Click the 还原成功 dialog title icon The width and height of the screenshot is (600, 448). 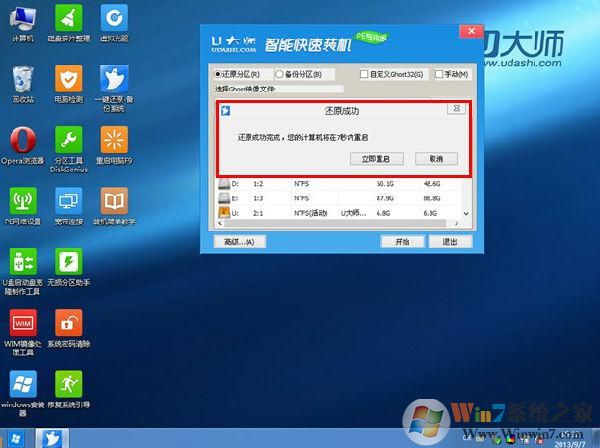click(225, 111)
